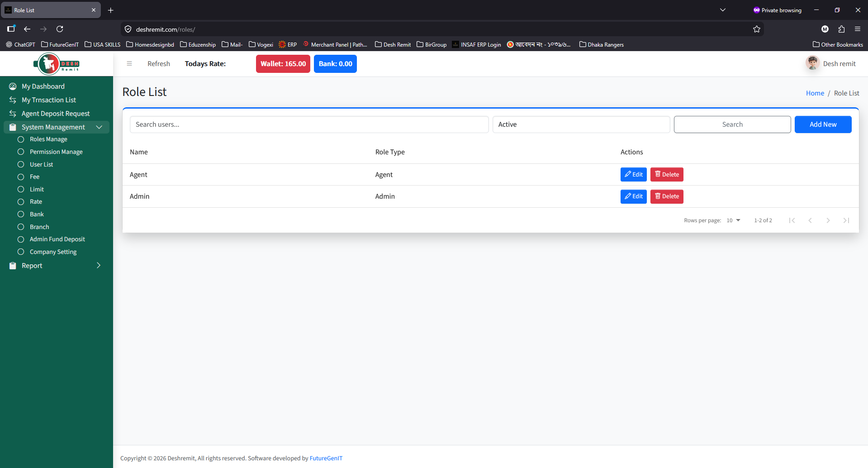Open the browser extensions icon
This screenshot has height=468, width=868.
point(841,29)
